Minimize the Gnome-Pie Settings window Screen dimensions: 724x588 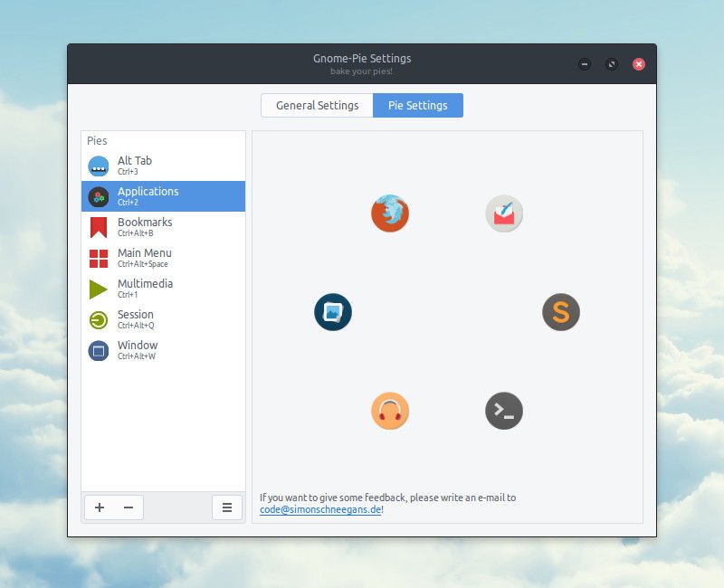pyautogui.click(x=585, y=64)
